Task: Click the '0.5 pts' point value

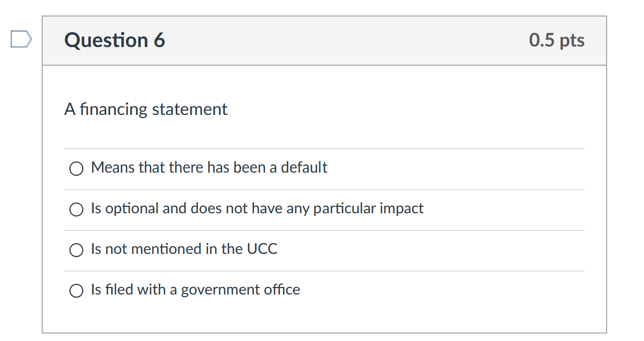Action: (x=556, y=41)
